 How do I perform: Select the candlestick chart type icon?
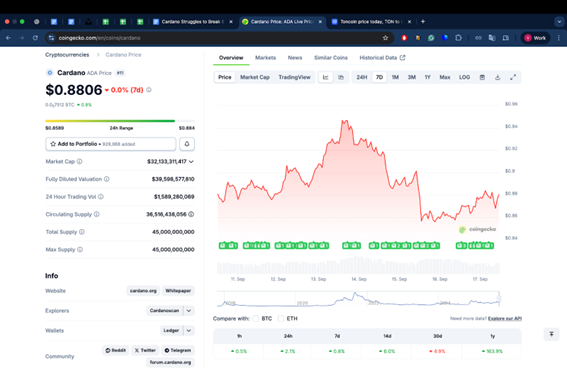pos(341,77)
